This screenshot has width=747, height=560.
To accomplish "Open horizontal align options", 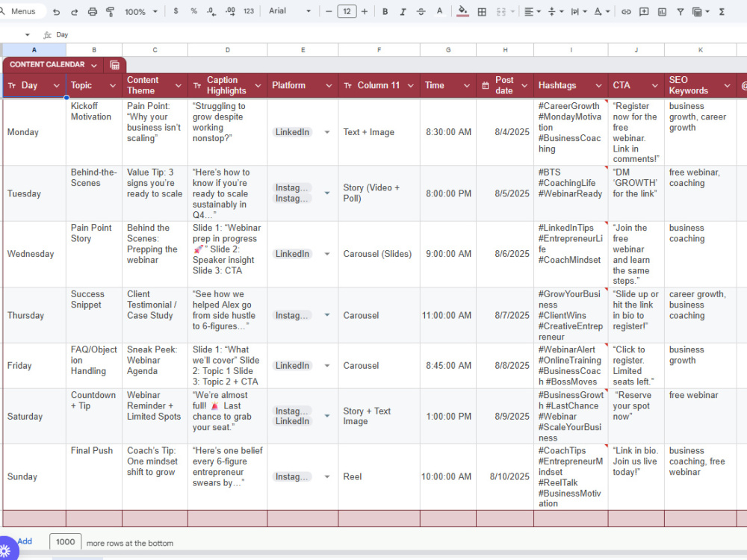I will (x=532, y=12).
